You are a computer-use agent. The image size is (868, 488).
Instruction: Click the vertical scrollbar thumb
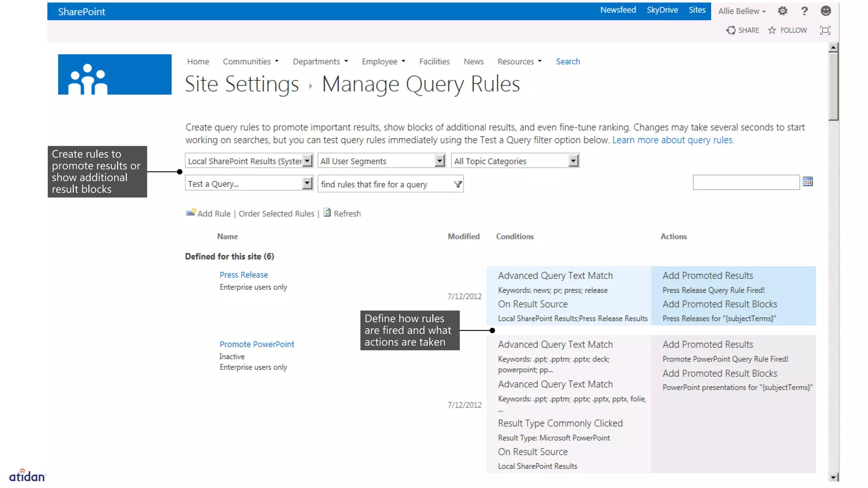(x=833, y=86)
